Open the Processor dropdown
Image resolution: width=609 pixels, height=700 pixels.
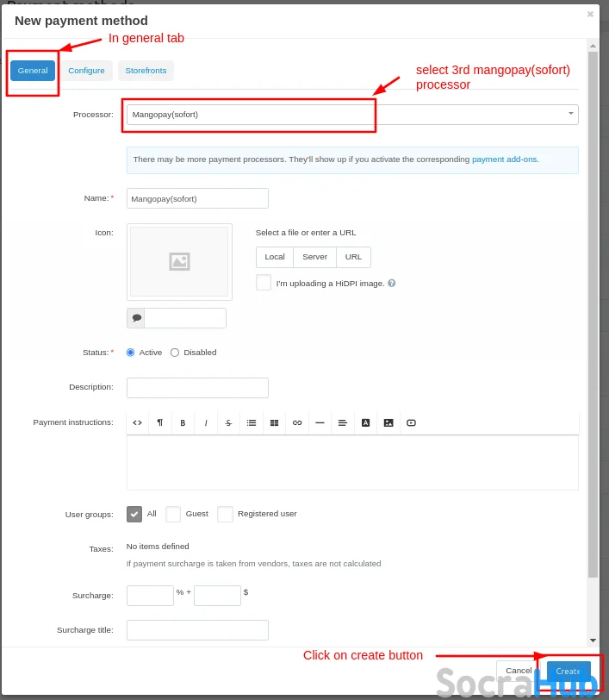point(352,115)
